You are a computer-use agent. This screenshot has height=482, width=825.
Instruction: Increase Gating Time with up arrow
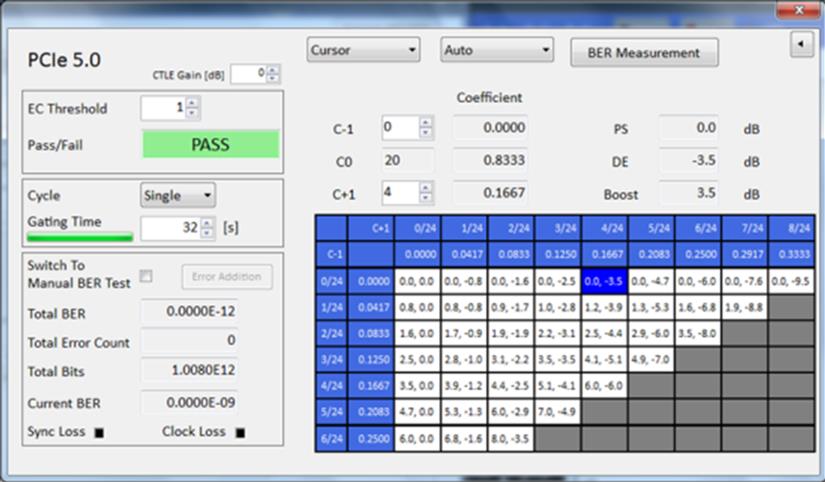(x=207, y=223)
